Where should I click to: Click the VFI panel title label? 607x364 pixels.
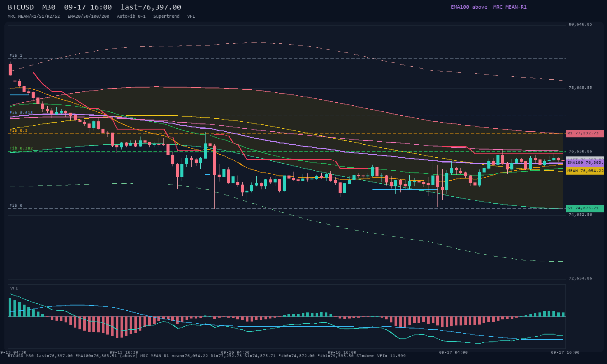tap(14, 288)
